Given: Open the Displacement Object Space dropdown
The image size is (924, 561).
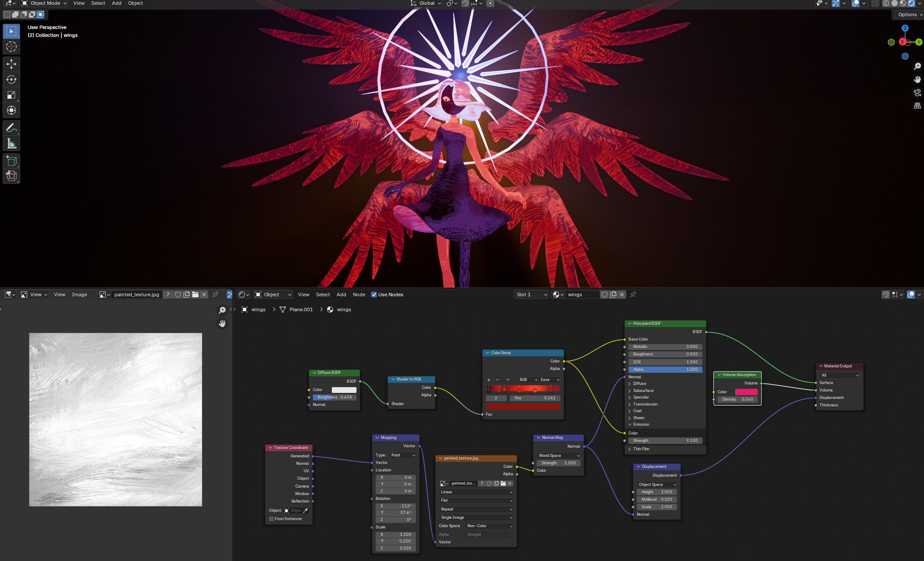Looking at the screenshot, I should (x=657, y=485).
